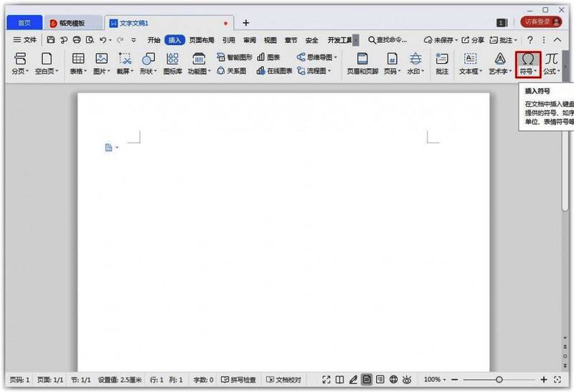
Task: Click the Visitor Login (访客登录) button
Action: coord(541,22)
